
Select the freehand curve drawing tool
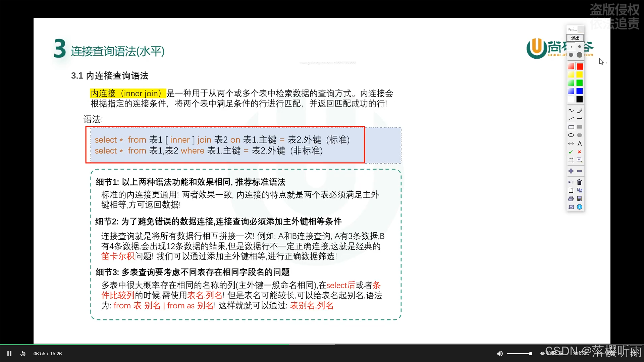pyautogui.click(x=571, y=110)
